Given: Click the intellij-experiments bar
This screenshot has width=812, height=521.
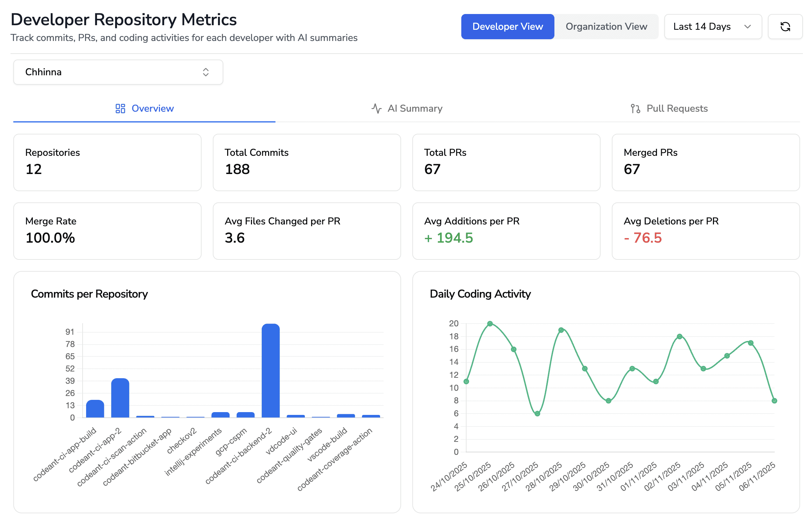Looking at the screenshot, I should (220, 415).
